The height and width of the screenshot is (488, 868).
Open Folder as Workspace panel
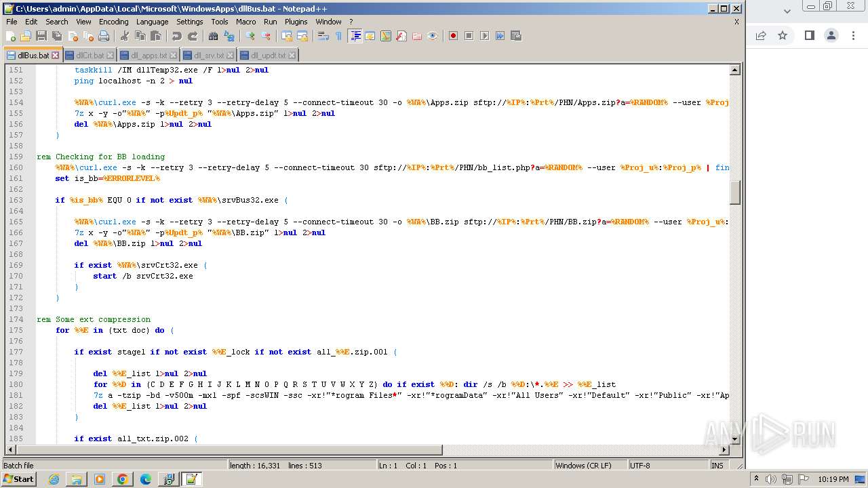pyautogui.click(x=417, y=36)
